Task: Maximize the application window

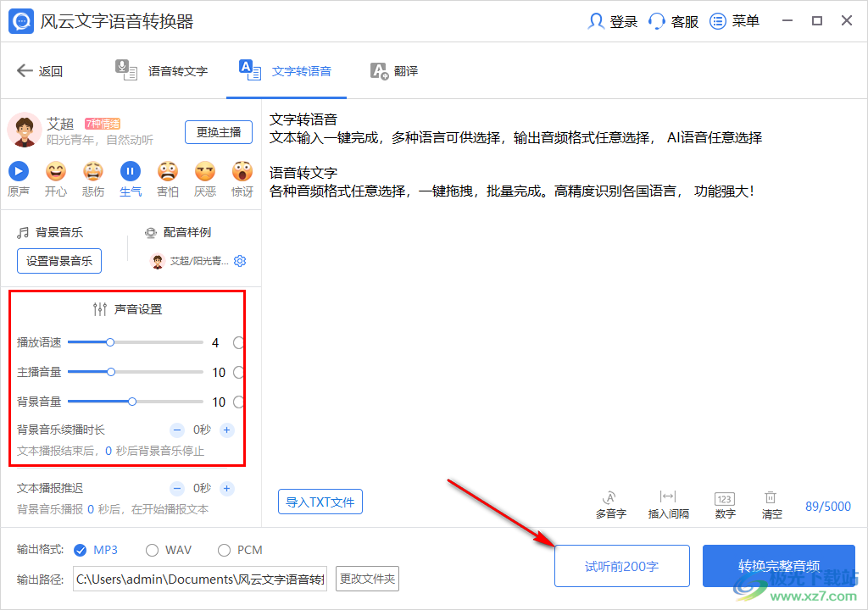Action: (816, 21)
